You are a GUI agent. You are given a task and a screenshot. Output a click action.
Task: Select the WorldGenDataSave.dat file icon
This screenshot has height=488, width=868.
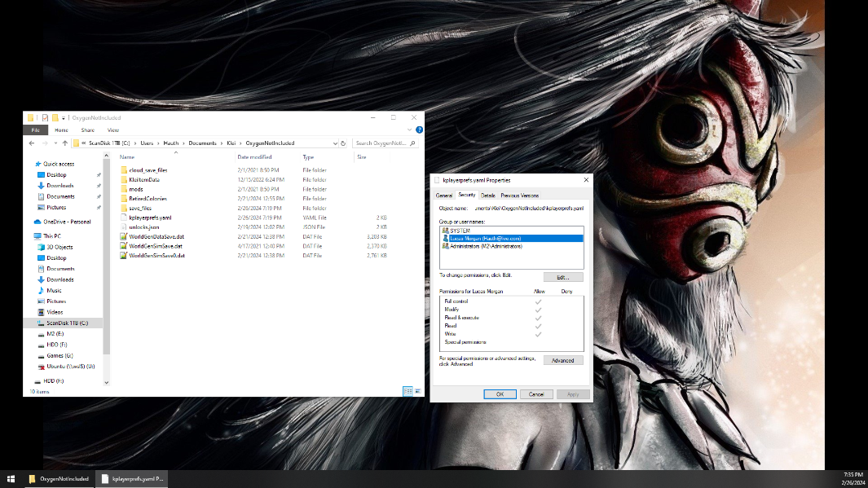coord(124,236)
